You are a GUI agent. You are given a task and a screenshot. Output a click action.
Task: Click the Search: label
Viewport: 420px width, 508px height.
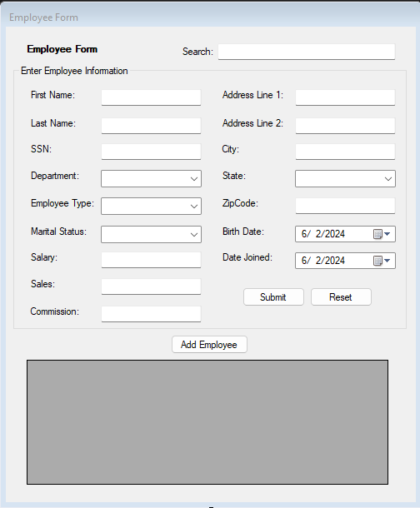[x=197, y=52]
